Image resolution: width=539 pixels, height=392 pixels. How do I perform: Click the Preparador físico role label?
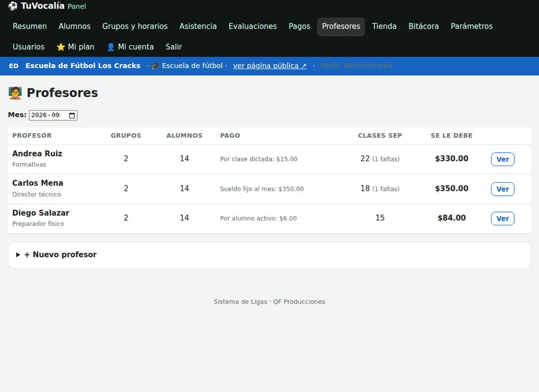pyautogui.click(x=38, y=224)
